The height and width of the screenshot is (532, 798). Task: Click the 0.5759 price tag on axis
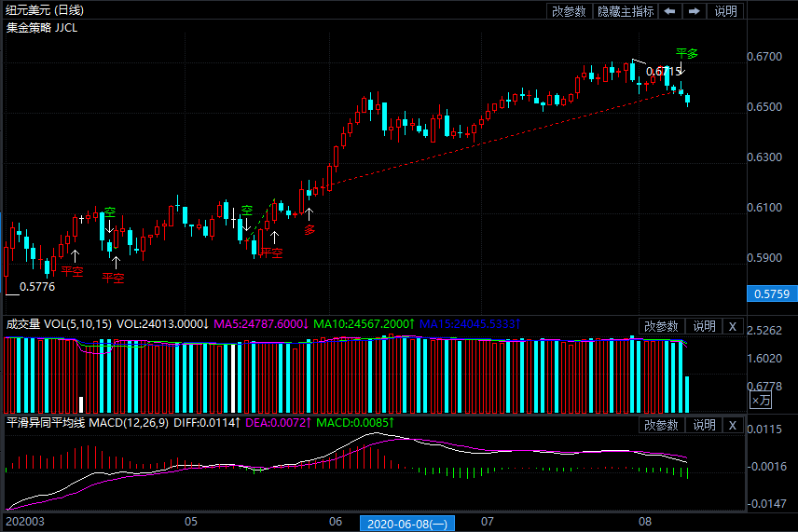coord(769,294)
